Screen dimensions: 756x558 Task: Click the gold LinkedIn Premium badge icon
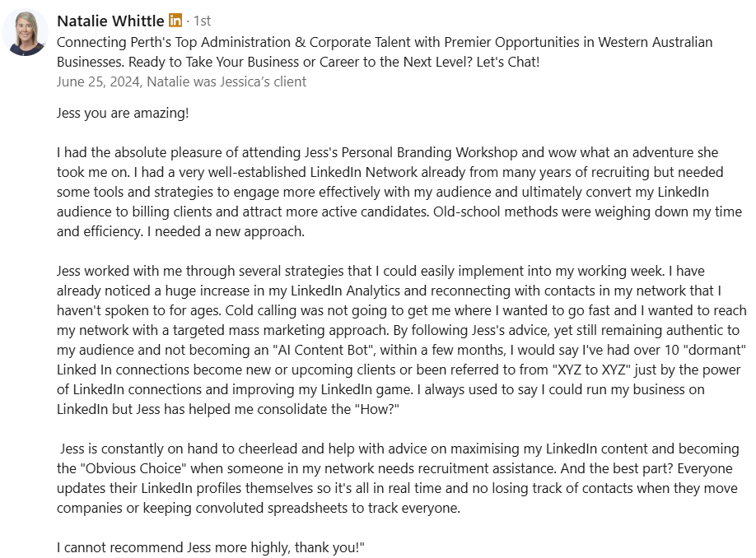coord(175,21)
